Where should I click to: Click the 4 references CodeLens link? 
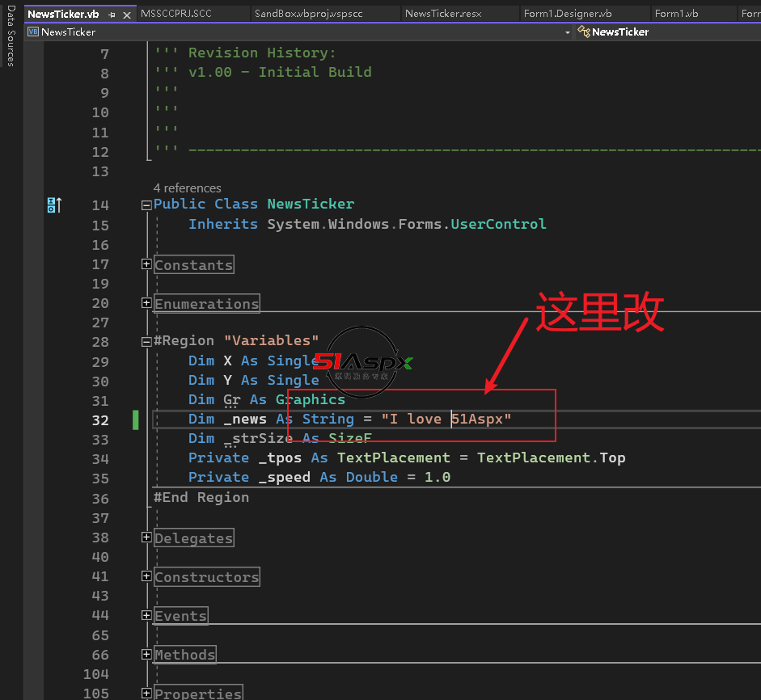click(187, 188)
